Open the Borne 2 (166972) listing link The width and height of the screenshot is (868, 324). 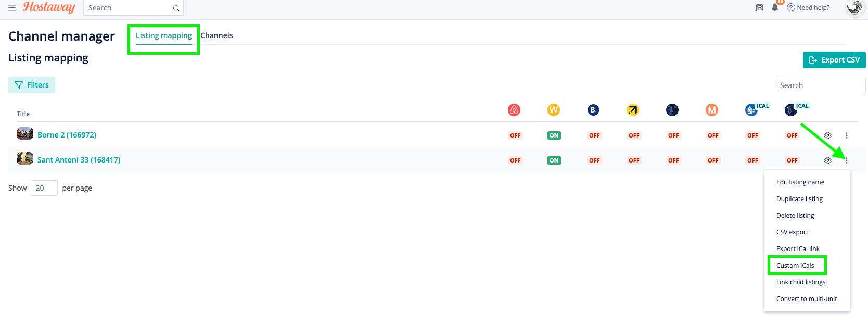[67, 135]
